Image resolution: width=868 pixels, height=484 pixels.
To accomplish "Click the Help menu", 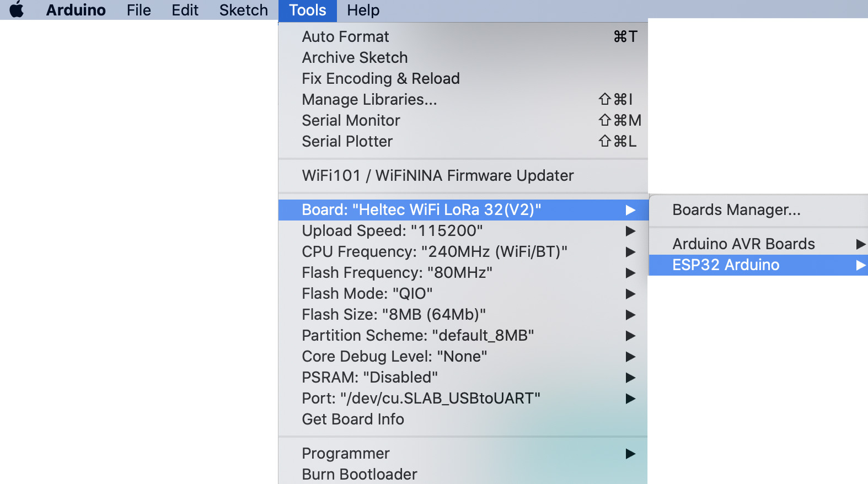I will pos(363,10).
